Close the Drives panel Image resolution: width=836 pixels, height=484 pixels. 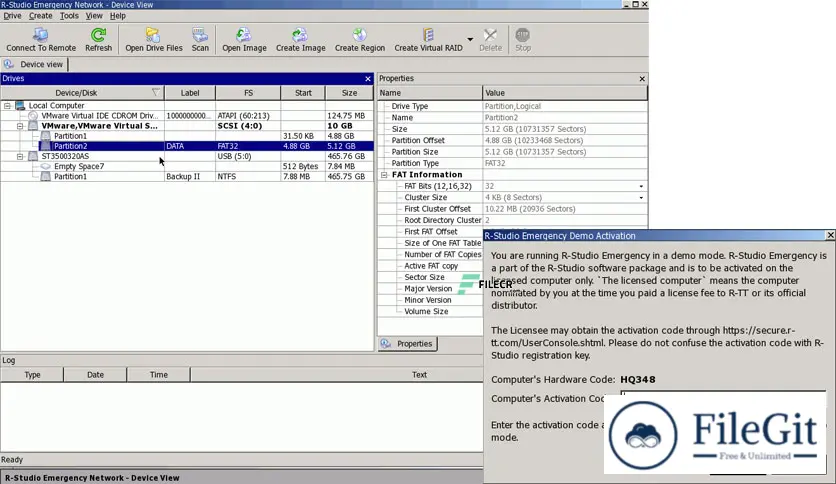368,79
